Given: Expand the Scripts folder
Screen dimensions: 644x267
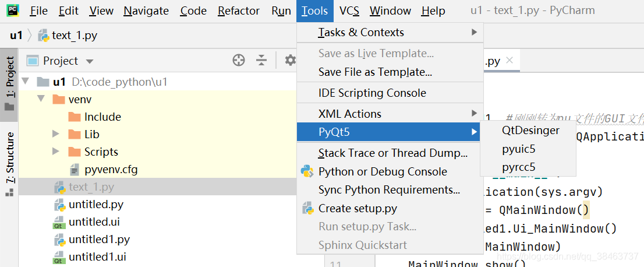Looking at the screenshot, I should 56,152.
